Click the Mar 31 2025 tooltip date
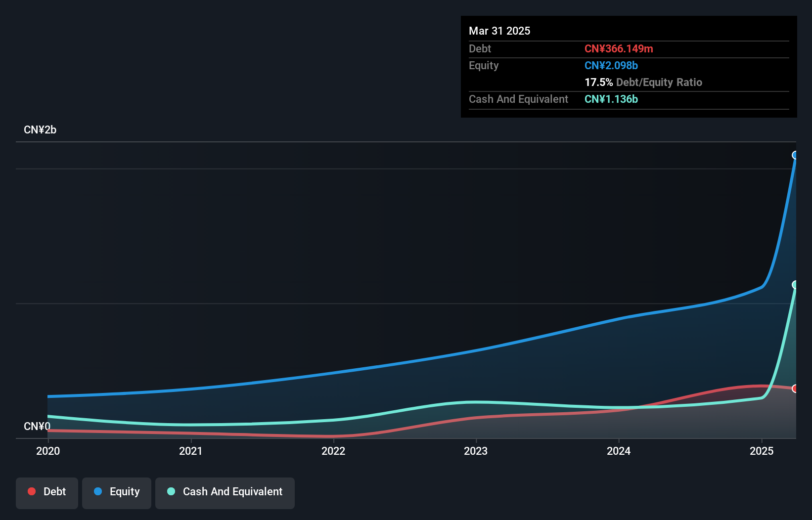This screenshot has height=520, width=812. click(x=499, y=31)
